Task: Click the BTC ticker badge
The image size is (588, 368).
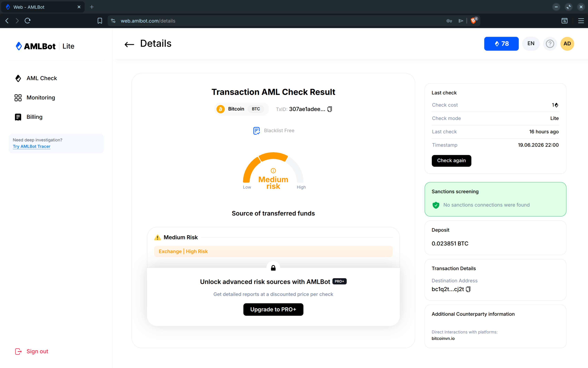Action: pyautogui.click(x=256, y=109)
